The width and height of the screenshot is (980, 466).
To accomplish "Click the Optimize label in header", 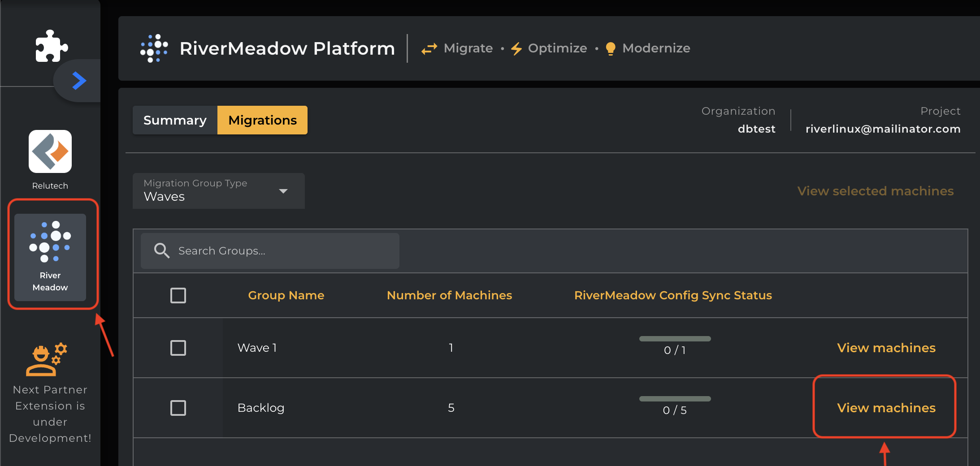I will click(558, 48).
